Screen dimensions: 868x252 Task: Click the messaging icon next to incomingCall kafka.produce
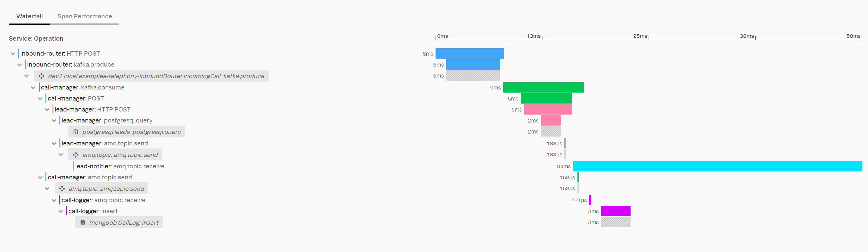[x=42, y=76]
